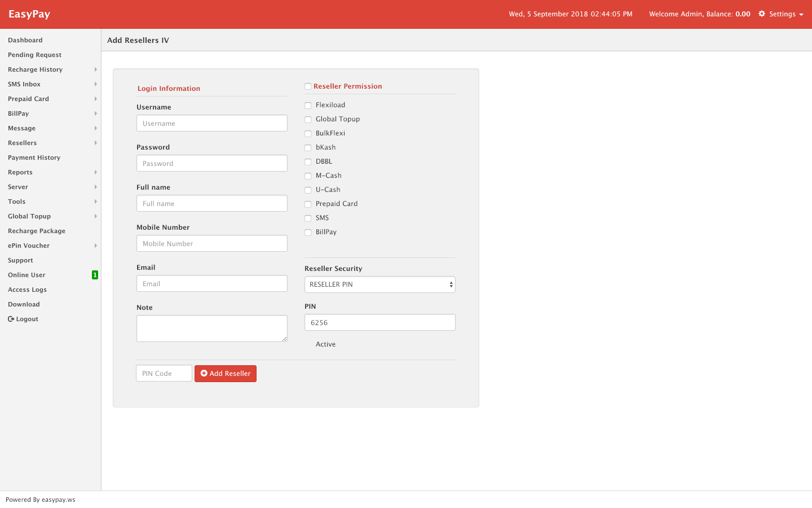Focus the PIN Code input
Image resolution: width=812 pixels, height=508 pixels.
click(x=164, y=373)
